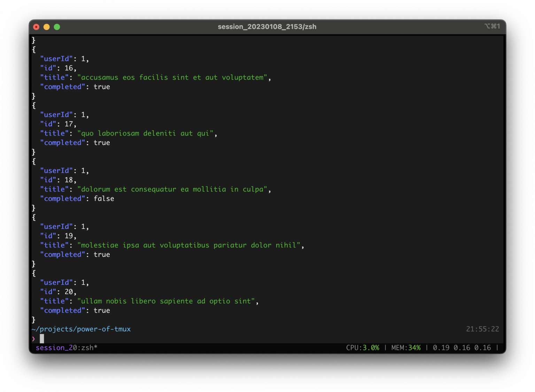Click the green zoom window button
The width and height of the screenshot is (535, 392).
pyautogui.click(x=57, y=27)
